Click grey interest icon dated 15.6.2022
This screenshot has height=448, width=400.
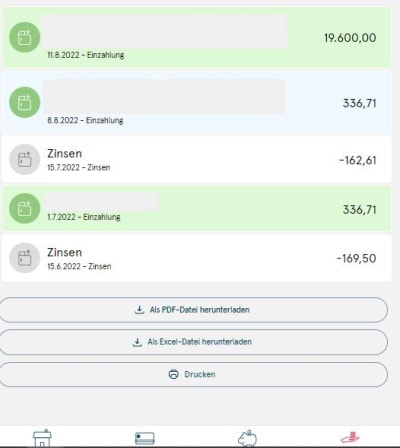click(25, 258)
